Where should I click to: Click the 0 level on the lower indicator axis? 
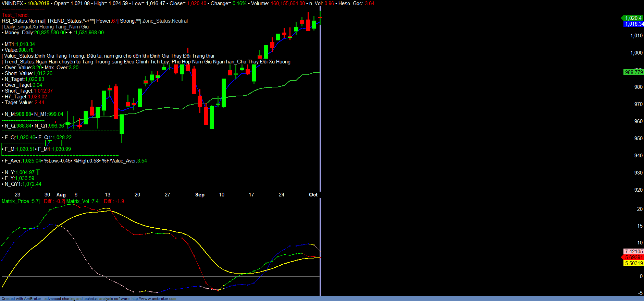point(641,276)
